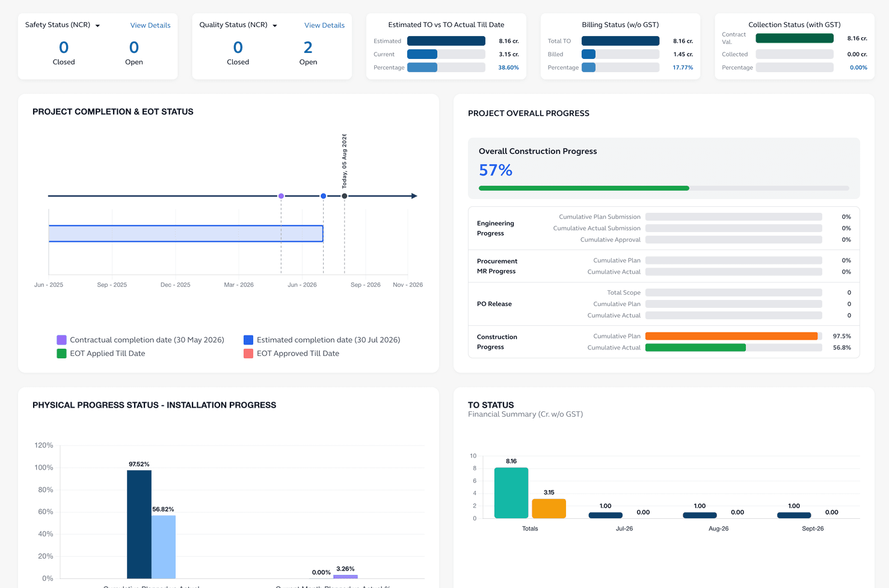Toggle Estimated completion date blue legend swatch

pyautogui.click(x=248, y=340)
